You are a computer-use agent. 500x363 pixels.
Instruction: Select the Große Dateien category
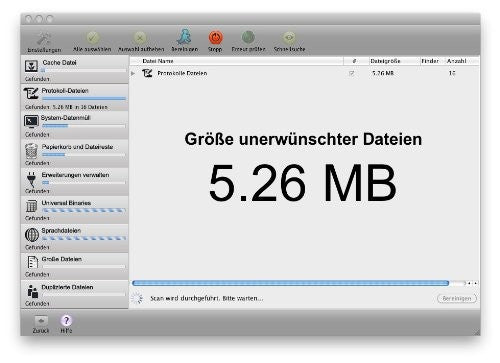75,266
